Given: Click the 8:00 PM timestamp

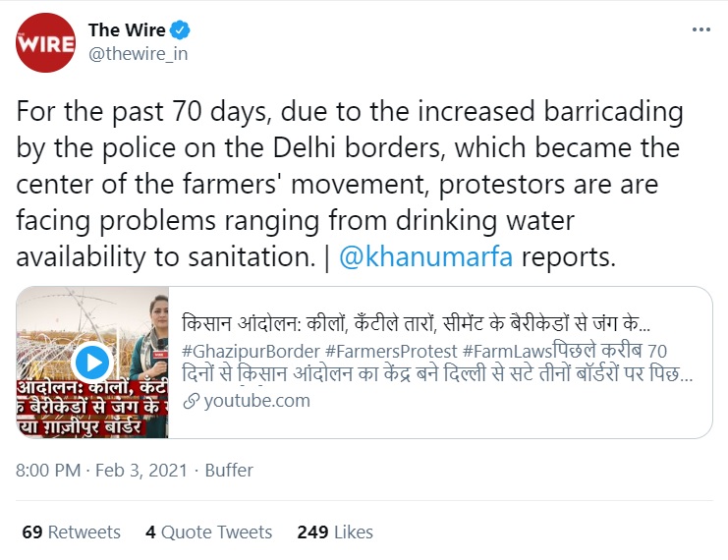Looking at the screenshot, I should click(48, 471).
